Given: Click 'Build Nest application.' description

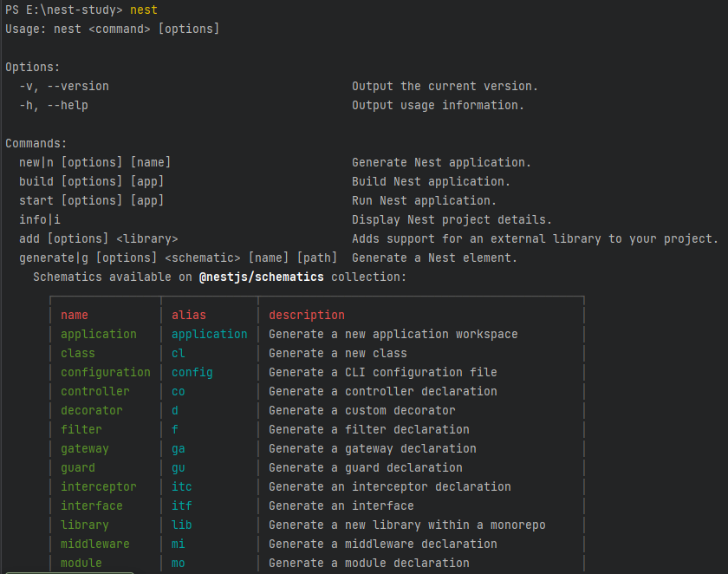Looking at the screenshot, I should (431, 181).
